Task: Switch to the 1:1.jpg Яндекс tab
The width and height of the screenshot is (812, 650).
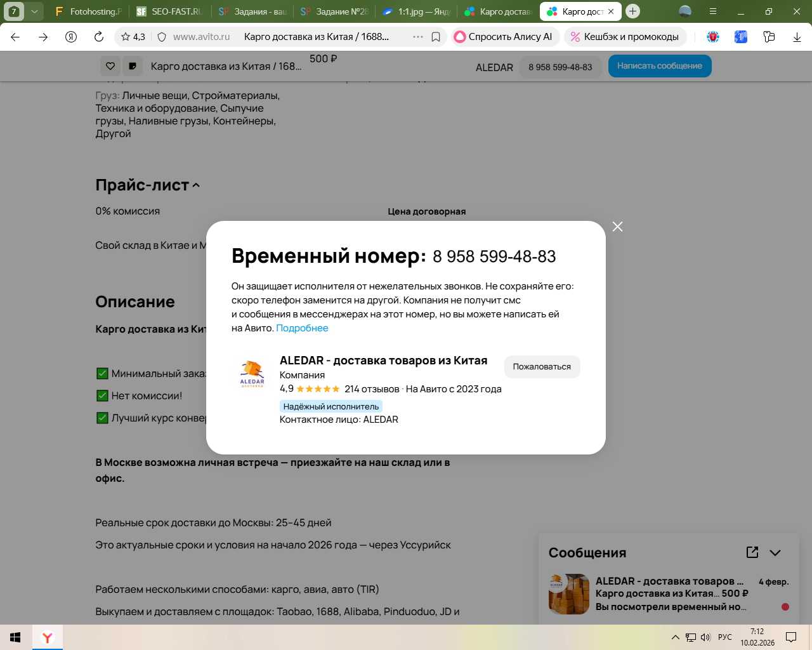Action: click(x=416, y=11)
